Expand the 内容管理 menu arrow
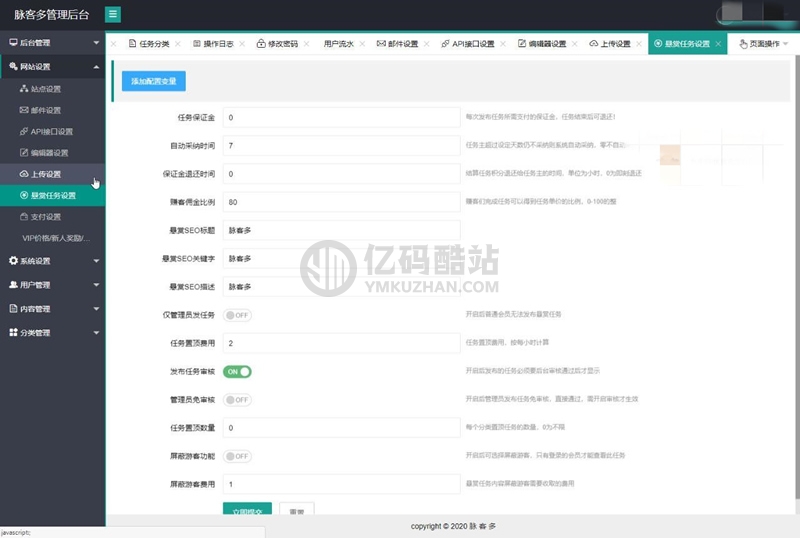Viewport: 800px width, 538px height. pyautogui.click(x=96, y=309)
